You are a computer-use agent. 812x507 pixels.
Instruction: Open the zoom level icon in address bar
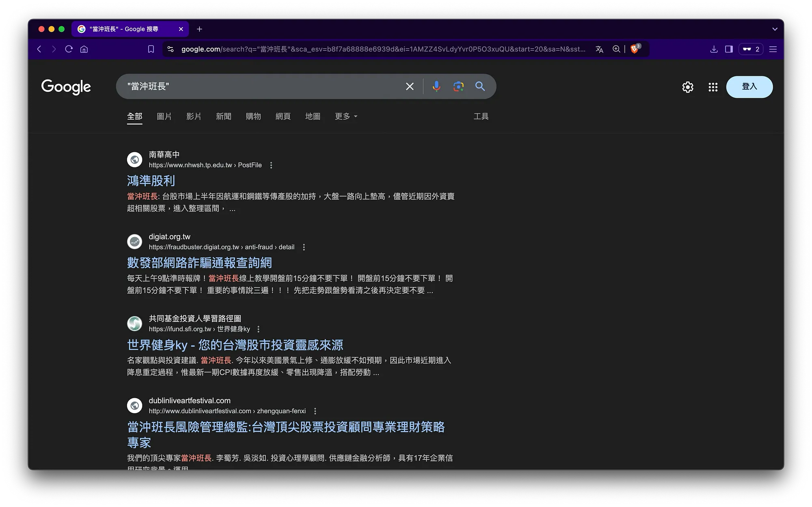(616, 49)
